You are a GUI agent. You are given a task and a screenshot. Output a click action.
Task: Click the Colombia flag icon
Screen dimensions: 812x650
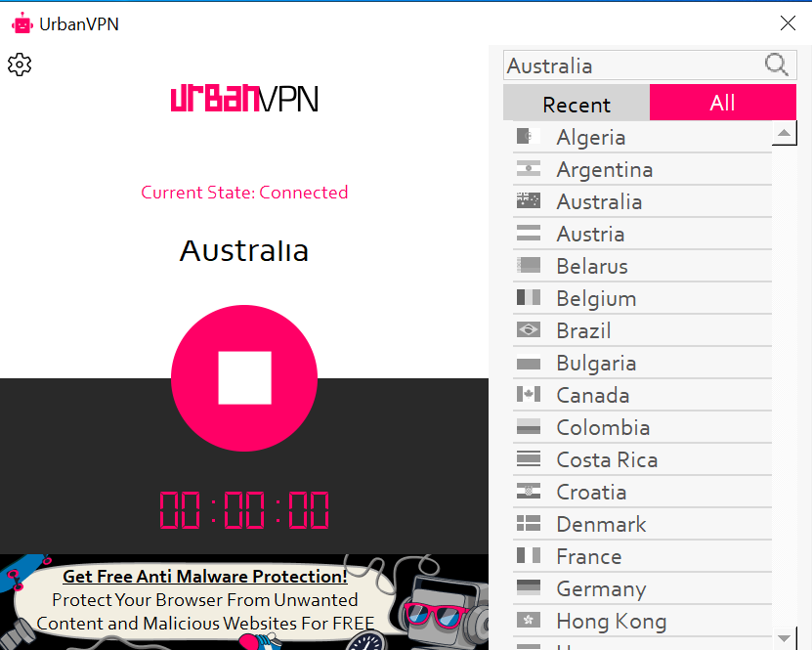click(x=529, y=427)
